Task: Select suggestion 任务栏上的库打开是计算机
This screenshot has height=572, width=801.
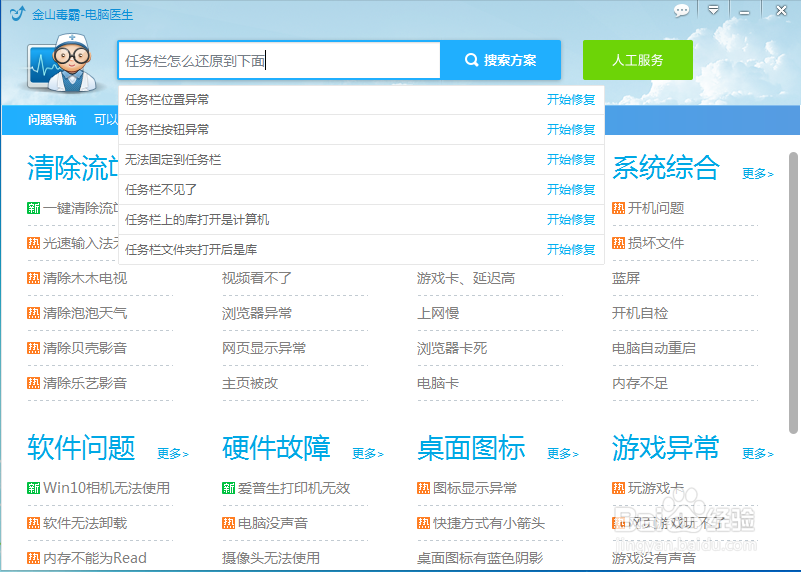Action: click(x=197, y=220)
